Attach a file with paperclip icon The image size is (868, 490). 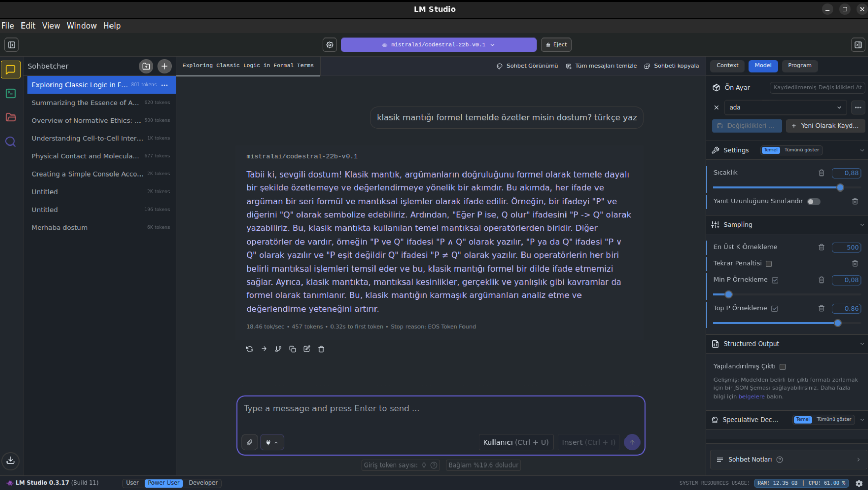point(250,442)
